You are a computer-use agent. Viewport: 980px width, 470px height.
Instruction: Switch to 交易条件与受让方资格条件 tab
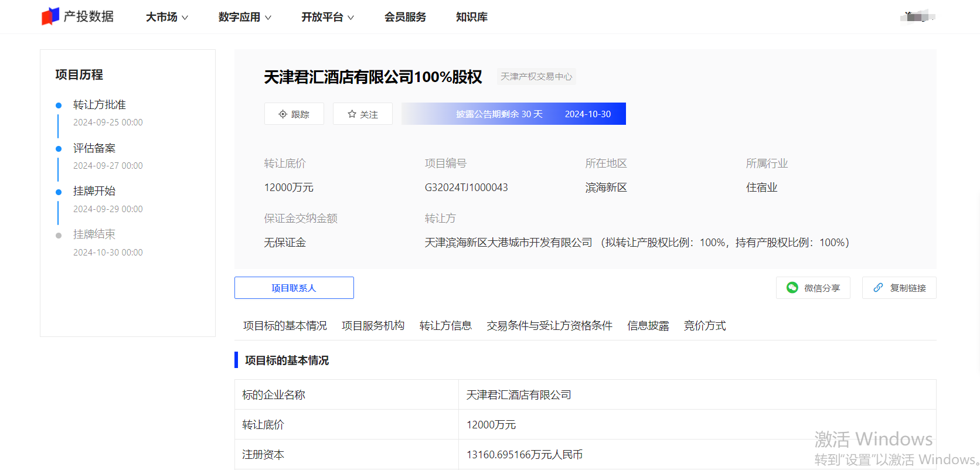pyautogui.click(x=549, y=326)
